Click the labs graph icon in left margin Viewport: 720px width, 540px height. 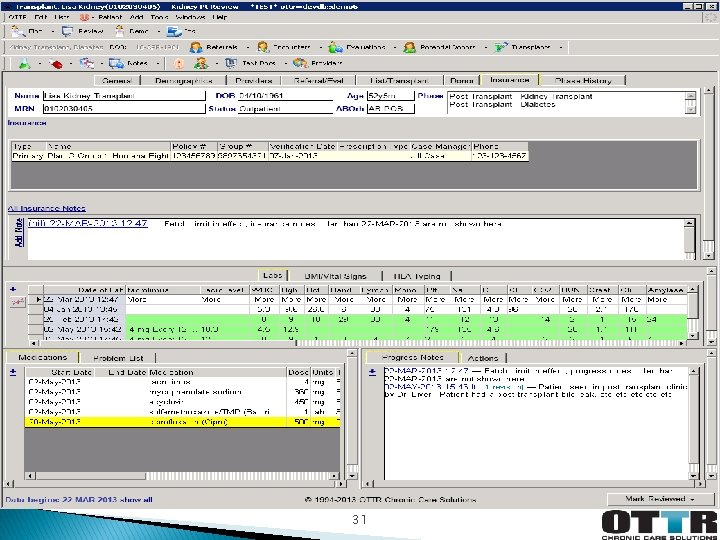(x=17, y=300)
